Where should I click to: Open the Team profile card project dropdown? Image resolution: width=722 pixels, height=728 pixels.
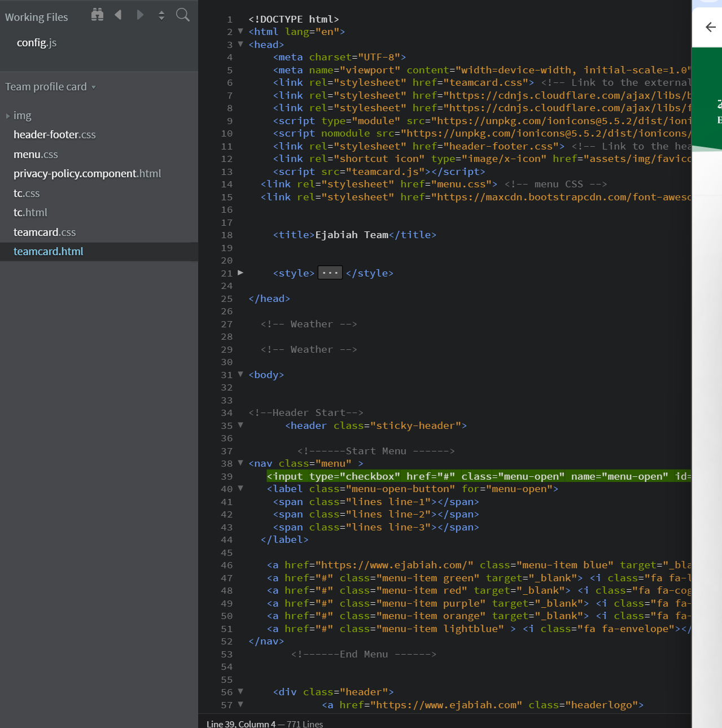tap(50, 87)
